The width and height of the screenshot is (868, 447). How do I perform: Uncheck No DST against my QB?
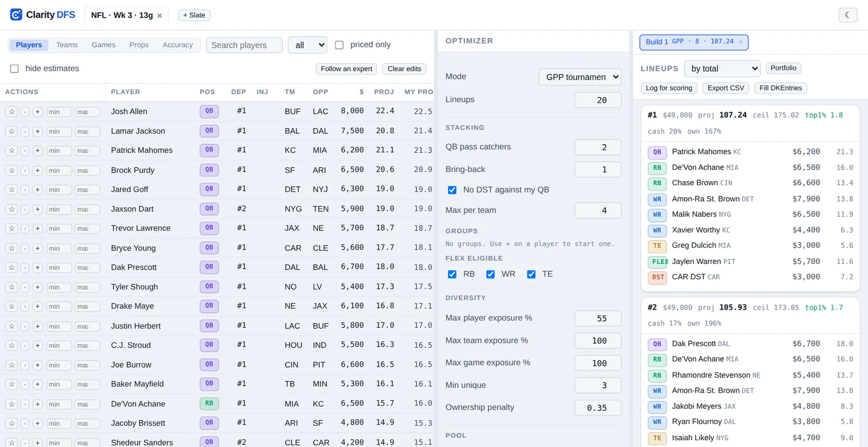click(452, 190)
